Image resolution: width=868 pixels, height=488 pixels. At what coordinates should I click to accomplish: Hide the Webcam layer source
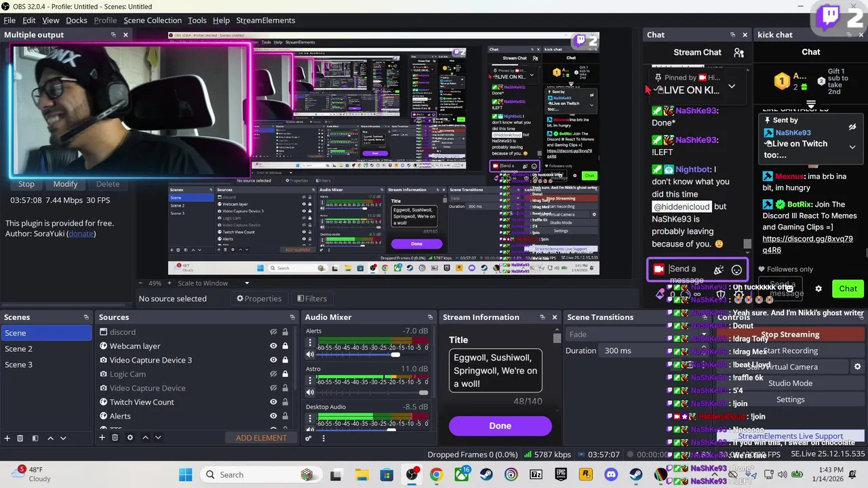point(273,346)
